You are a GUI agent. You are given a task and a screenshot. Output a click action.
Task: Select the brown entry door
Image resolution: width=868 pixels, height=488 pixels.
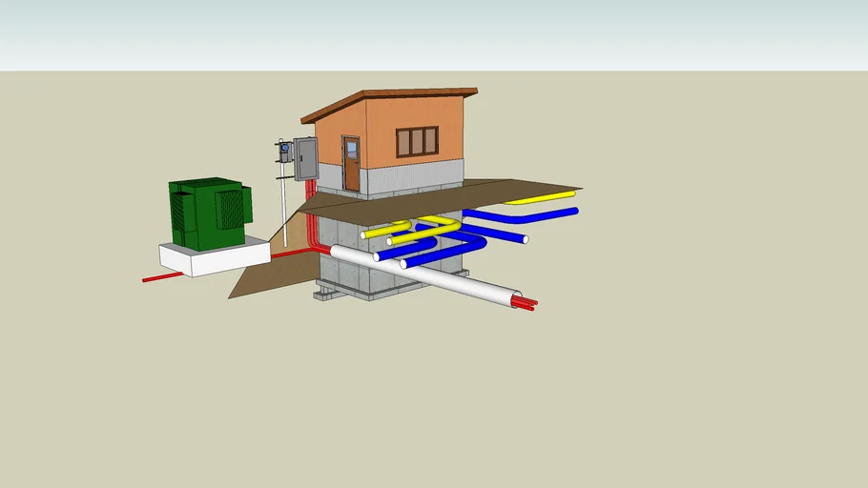351,164
